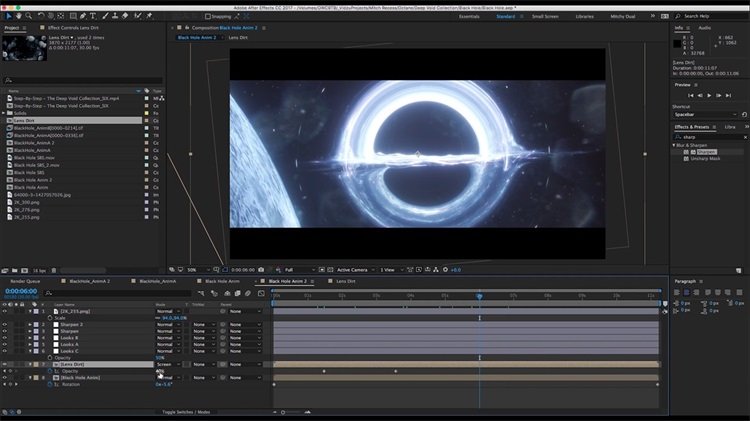750x421 pixels.
Task: Jump to first frame in Preview panel
Action: (691, 95)
